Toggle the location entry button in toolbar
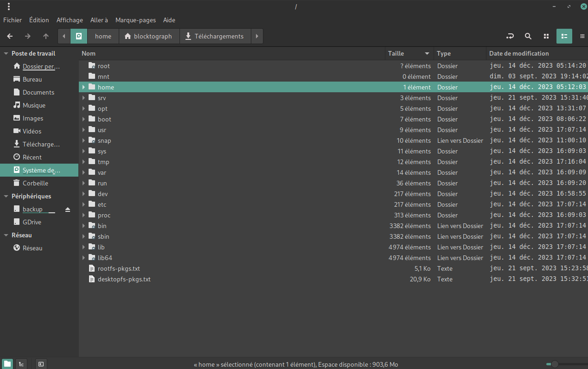The width and height of the screenshot is (588, 369). point(510,36)
